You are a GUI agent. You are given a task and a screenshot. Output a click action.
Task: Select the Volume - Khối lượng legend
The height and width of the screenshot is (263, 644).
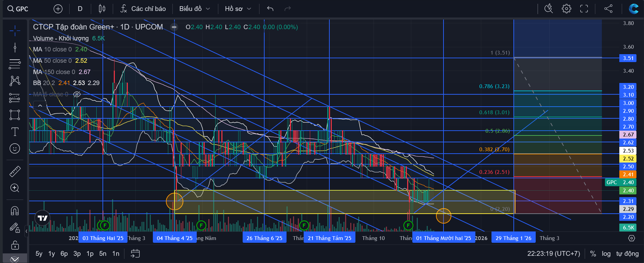pos(61,38)
